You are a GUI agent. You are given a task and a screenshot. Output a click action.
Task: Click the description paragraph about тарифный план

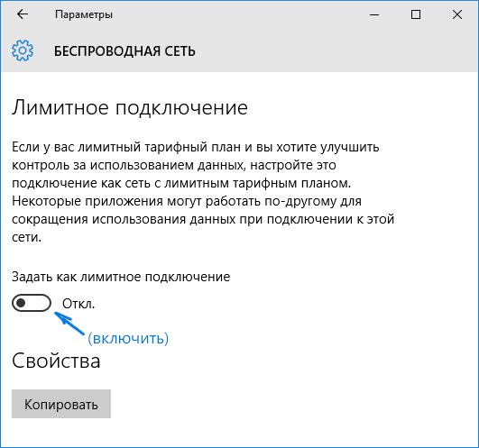tap(203, 192)
